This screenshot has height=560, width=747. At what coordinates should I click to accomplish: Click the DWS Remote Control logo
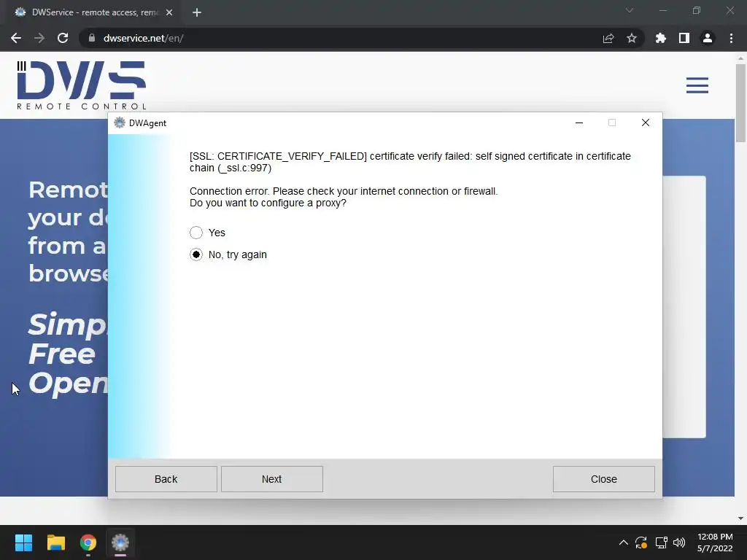pos(82,85)
